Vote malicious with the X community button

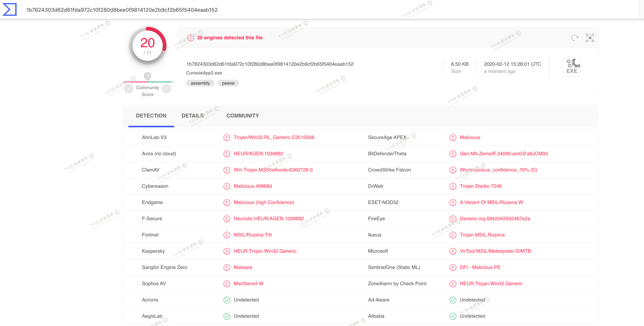[129, 89]
